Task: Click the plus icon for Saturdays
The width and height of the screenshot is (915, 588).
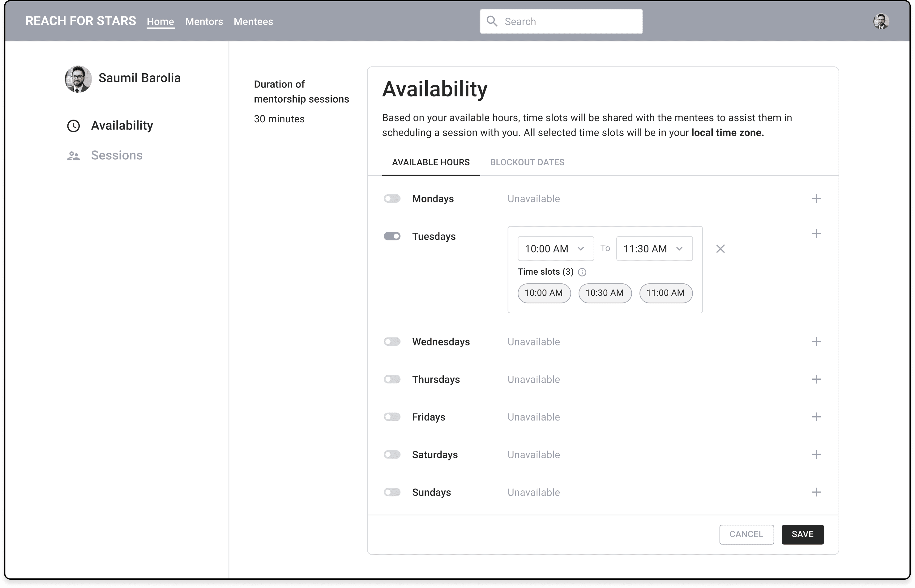Action: (x=816, y=454)
